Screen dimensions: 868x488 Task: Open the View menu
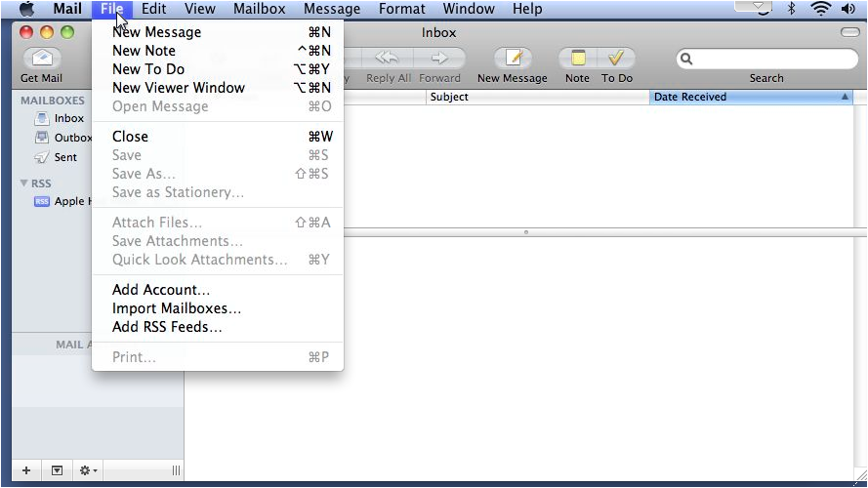click(x=200, y=9)
